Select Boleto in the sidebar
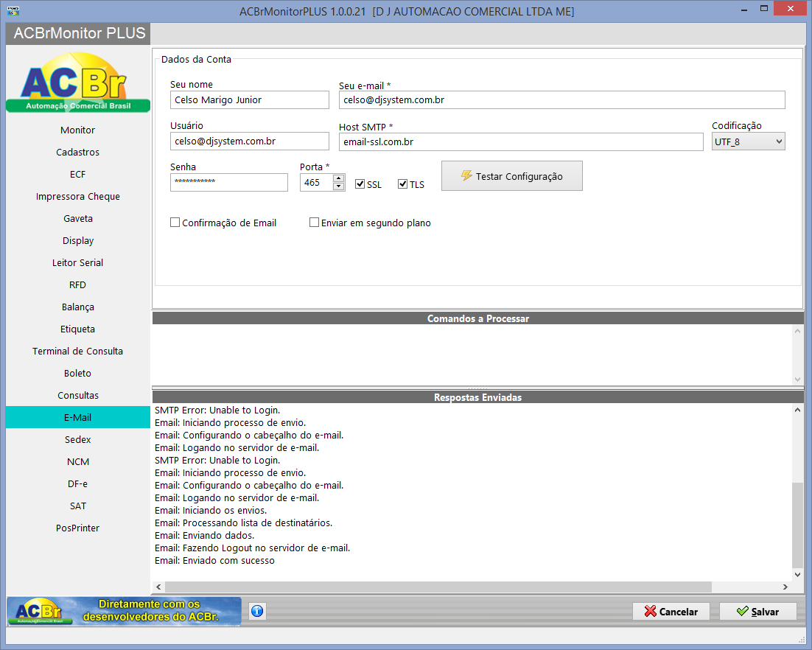Screen dimensions: 812x650 [77, 374]
